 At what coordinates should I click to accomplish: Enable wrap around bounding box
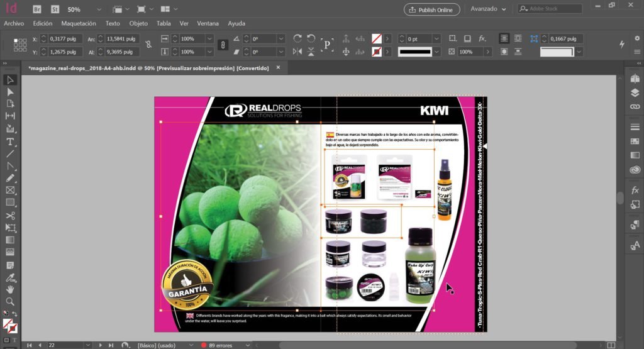coord(518,38)
